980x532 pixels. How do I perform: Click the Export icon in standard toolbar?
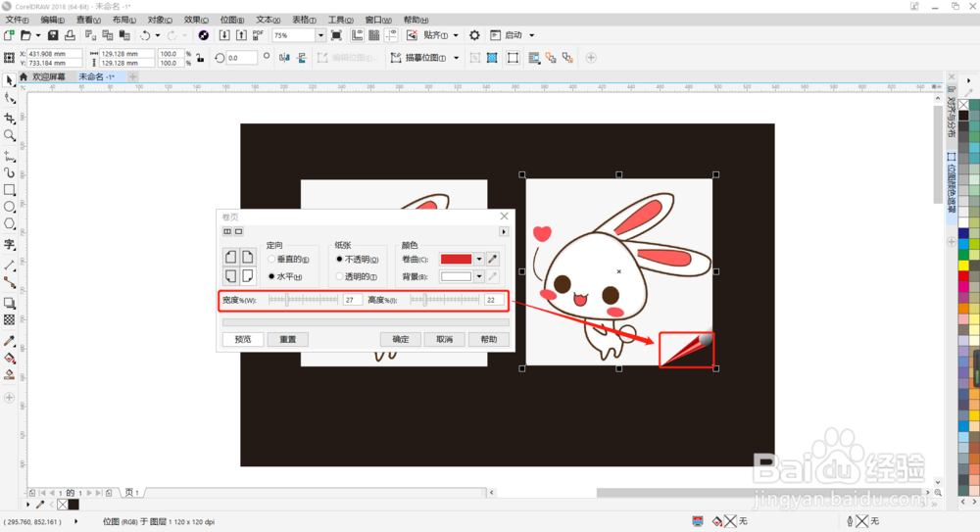tap(241, 35)
